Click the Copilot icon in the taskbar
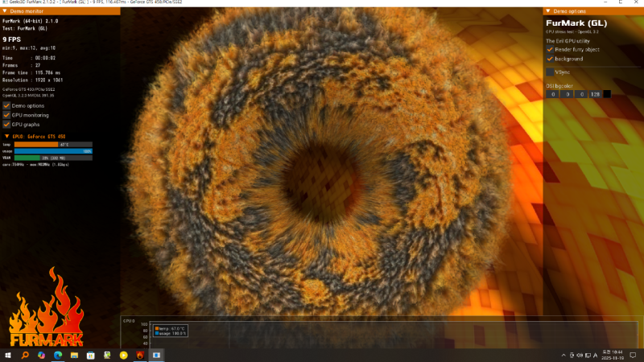This screenshot has height=362, width=644. pyautogui.click(x=41, y=355)
